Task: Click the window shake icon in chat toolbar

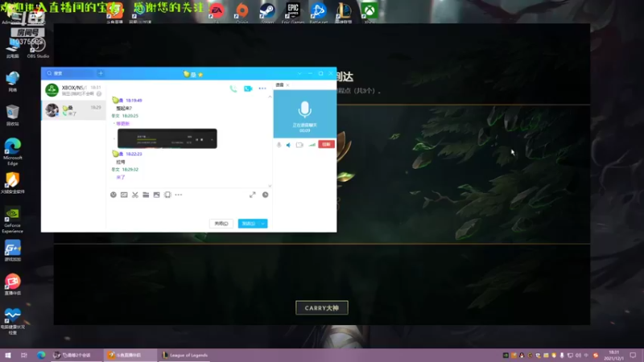Action: [x=167, y=195]
